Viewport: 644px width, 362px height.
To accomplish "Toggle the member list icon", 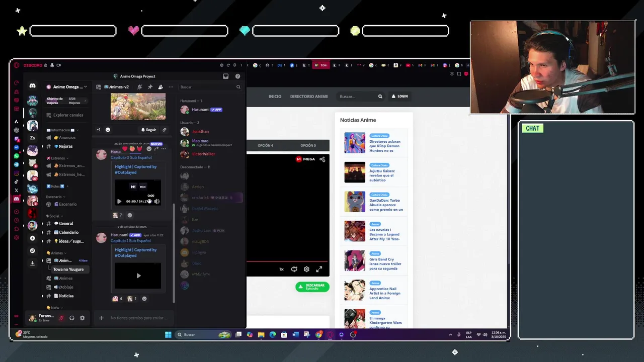I will [160, 87].
